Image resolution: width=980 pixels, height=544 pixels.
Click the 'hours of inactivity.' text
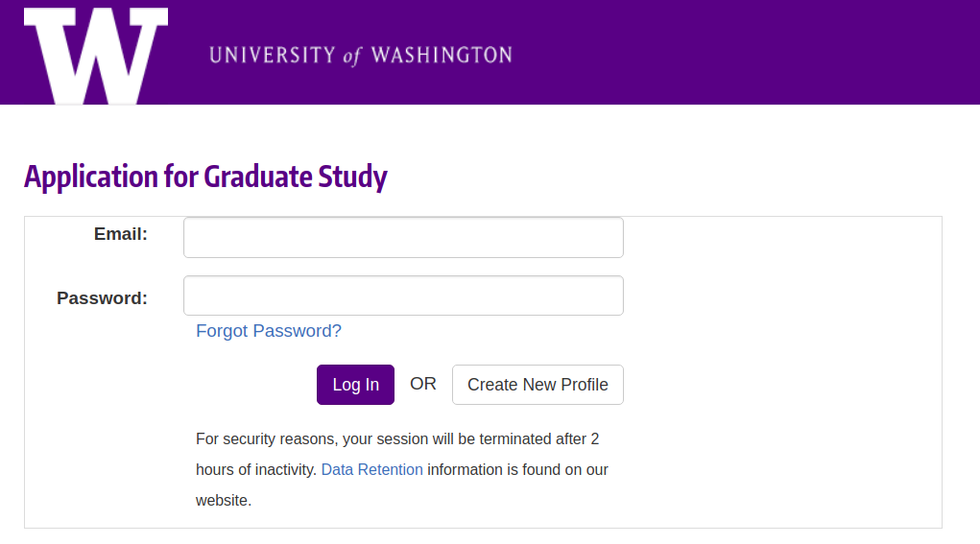click(256, 470)
